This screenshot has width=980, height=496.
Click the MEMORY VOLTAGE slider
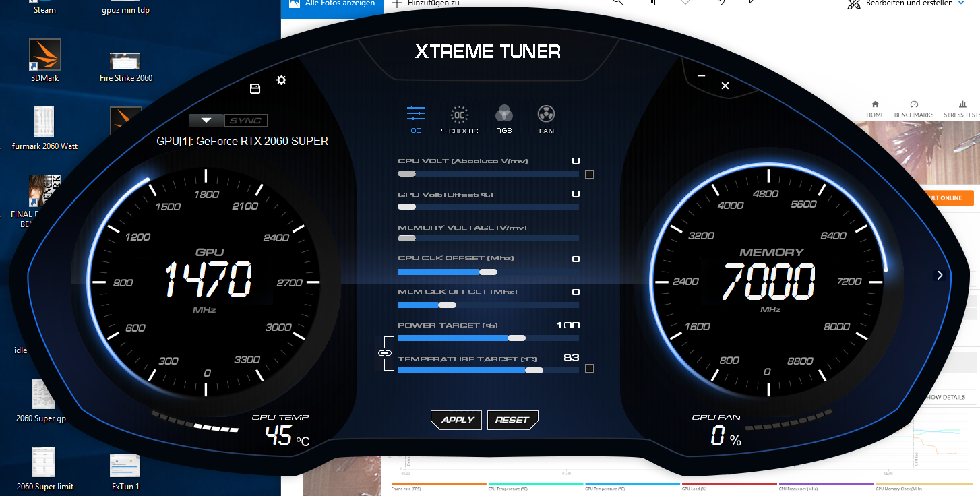pos(488,239)
